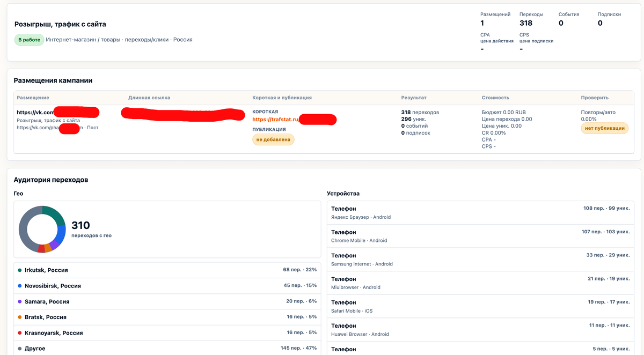Click the '68 пер. · 22%' Irkutsk value

(300, 270)
